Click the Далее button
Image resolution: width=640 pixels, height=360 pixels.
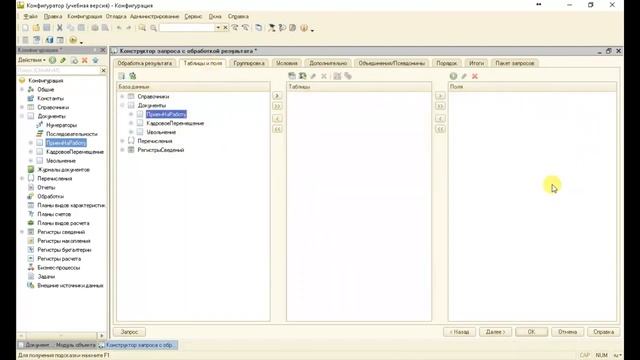click(495, 332)
